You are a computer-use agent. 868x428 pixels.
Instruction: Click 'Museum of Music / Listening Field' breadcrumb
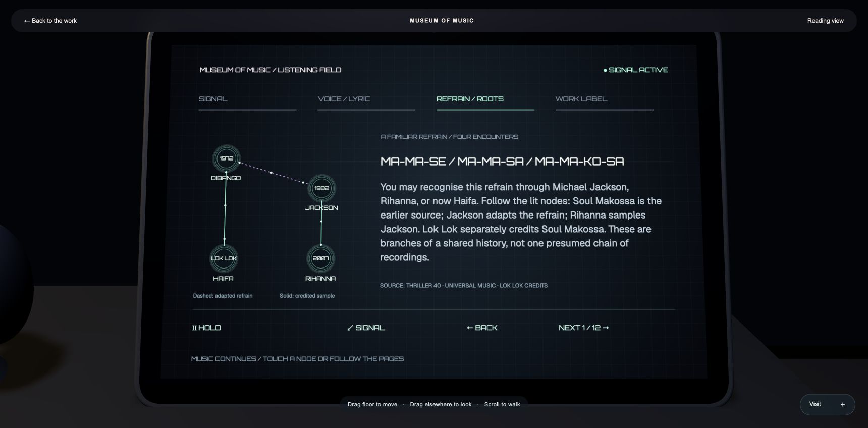(x=270, y=70)
